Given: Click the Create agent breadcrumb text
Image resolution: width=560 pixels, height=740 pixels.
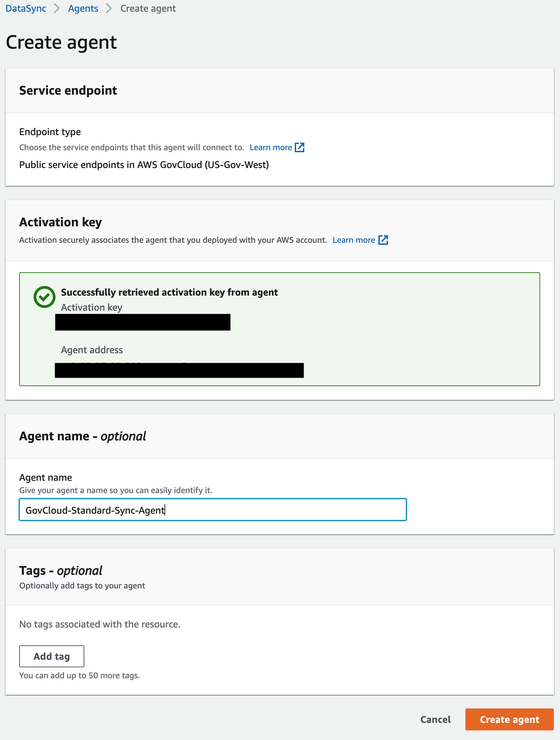Looking at the screenshot, I should (148, 9).
